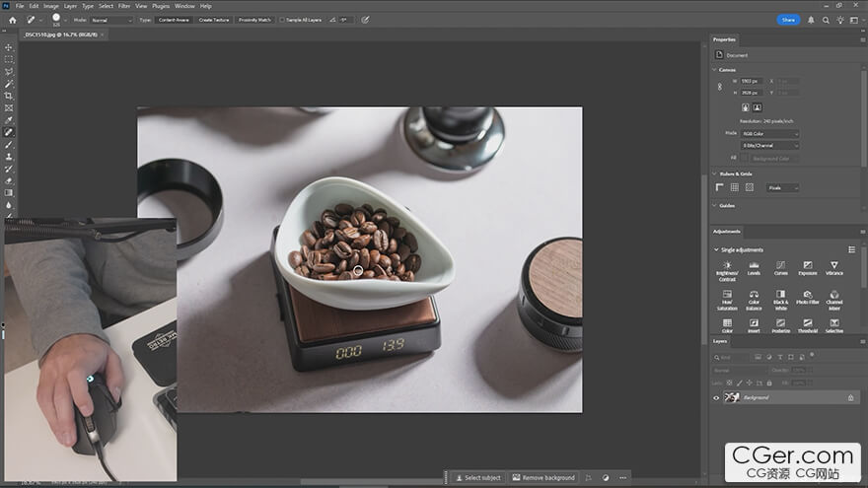Toggle pressure-for-size icon in options bar

point(365,20)
